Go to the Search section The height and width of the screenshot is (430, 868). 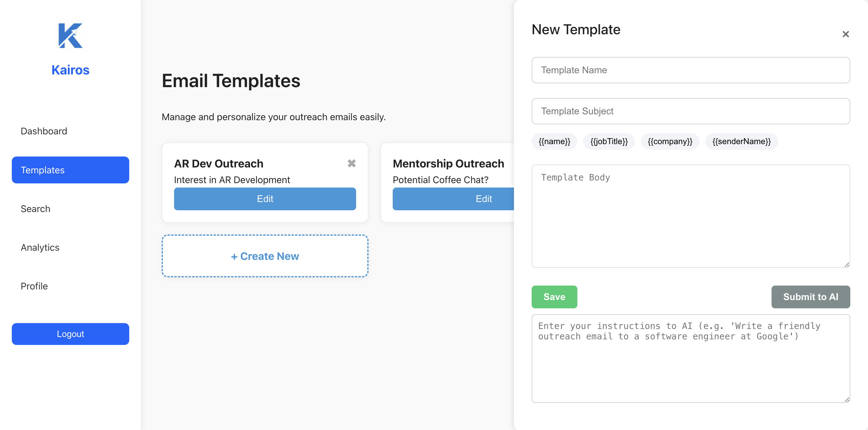pos(35,209)
